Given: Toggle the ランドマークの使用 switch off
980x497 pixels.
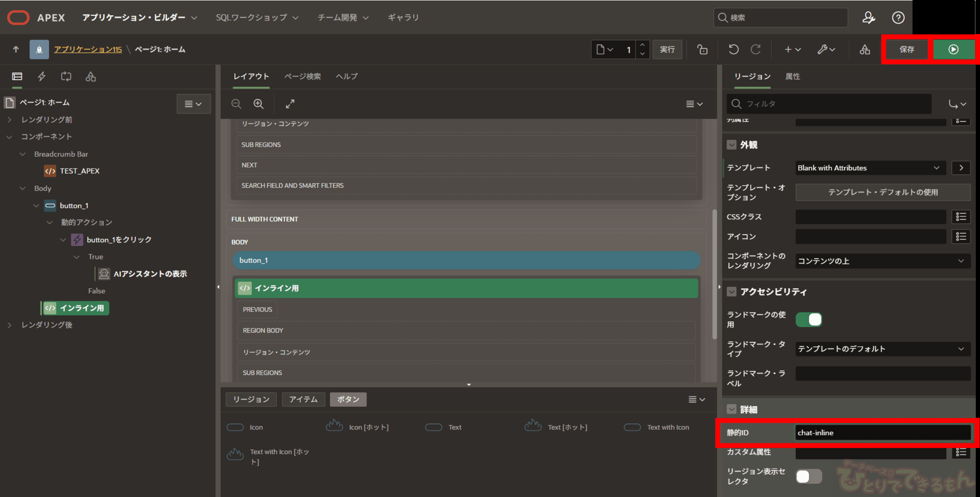Looking at the screenshot, I should click(808, 319).
